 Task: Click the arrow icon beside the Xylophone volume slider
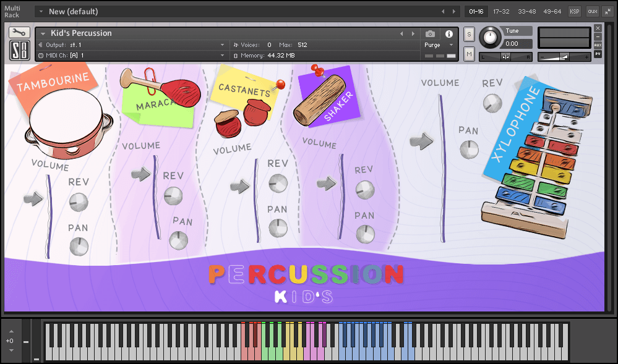point(422,141)
